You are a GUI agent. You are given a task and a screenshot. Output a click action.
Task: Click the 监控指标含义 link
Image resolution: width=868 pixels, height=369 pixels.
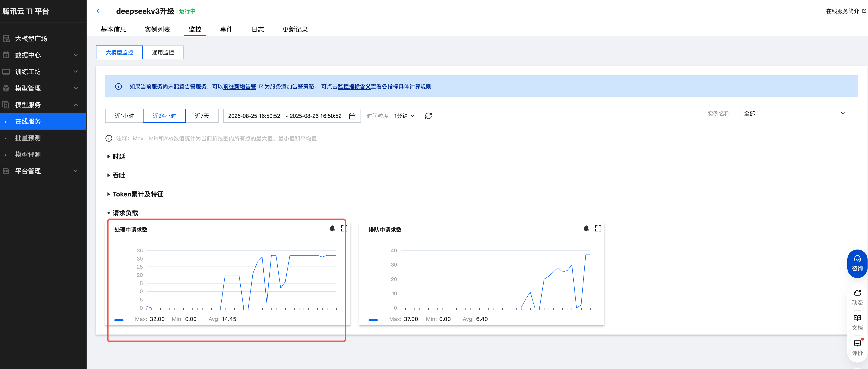pyautogui.click(x=354, y=87)
